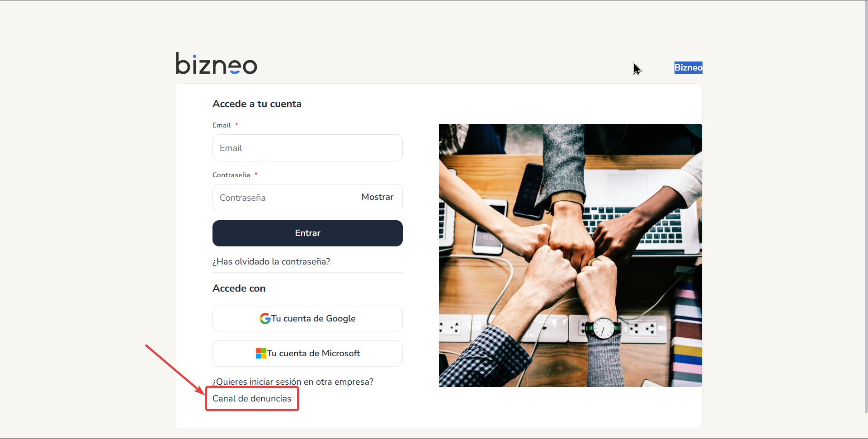Screen dimensions: 868x439
Task: Click the Contraseña field label
Action: 231,175
